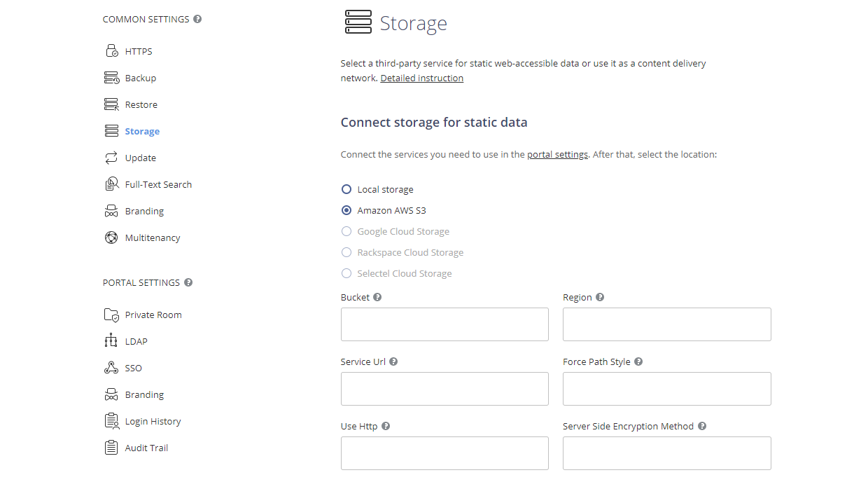
Task: Click inside the Region input field
Action: pyautogui.click(x=666, y=324)
